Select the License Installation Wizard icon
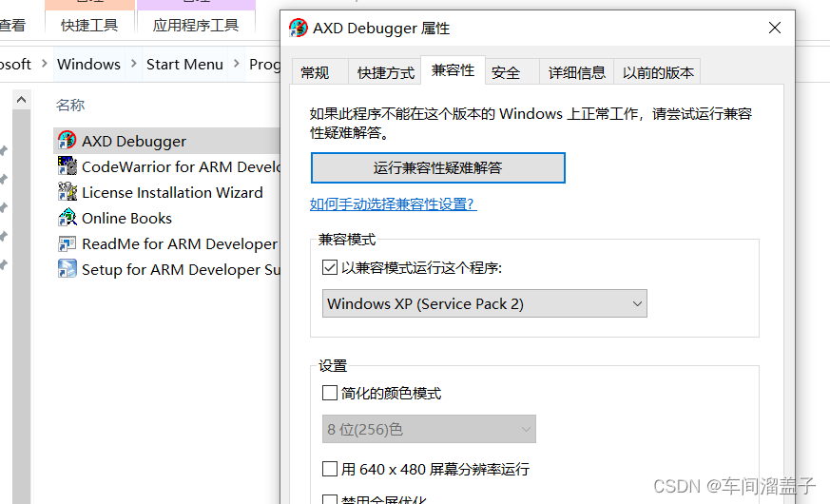 (68, 192)
